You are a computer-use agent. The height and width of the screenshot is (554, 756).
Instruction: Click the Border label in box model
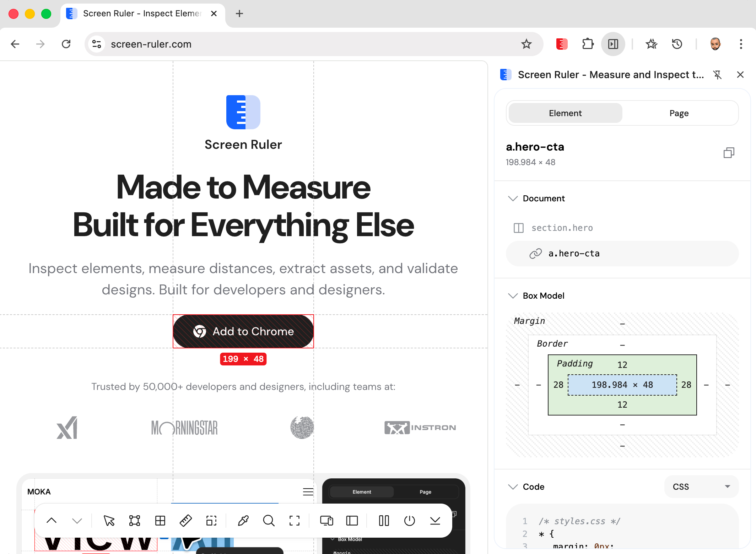(x=552, y=344)
